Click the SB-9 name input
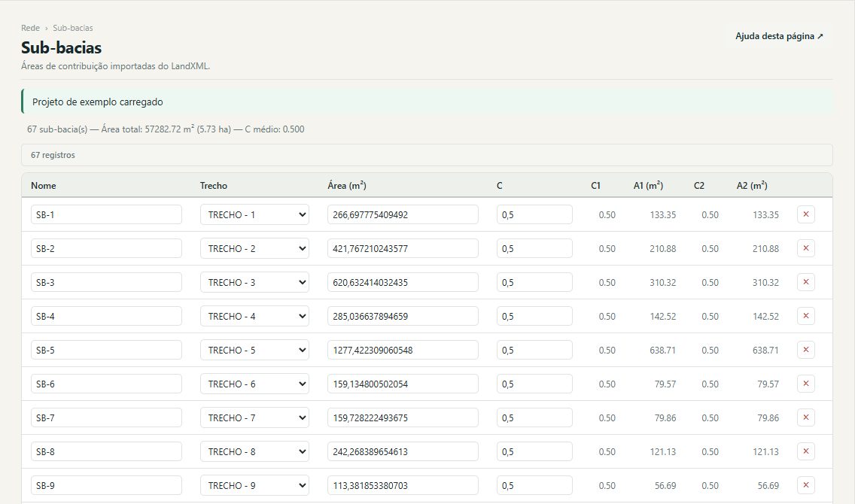The height and width of the screenshot is (504, 855). [x=106, y=485]
